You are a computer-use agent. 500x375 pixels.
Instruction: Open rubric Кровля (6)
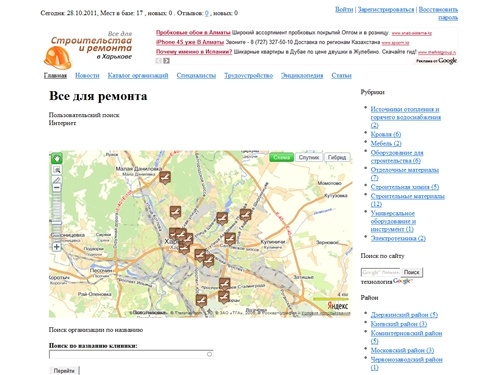[386, 134]
